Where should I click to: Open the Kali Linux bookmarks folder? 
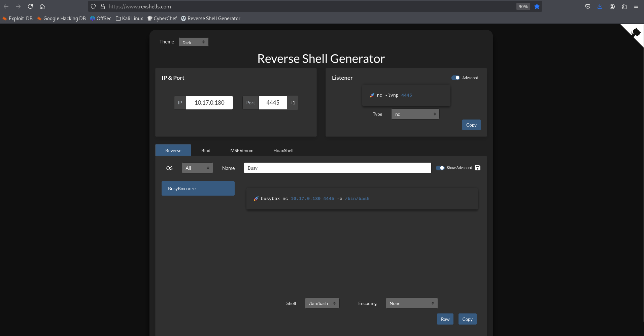coord(129,19)
